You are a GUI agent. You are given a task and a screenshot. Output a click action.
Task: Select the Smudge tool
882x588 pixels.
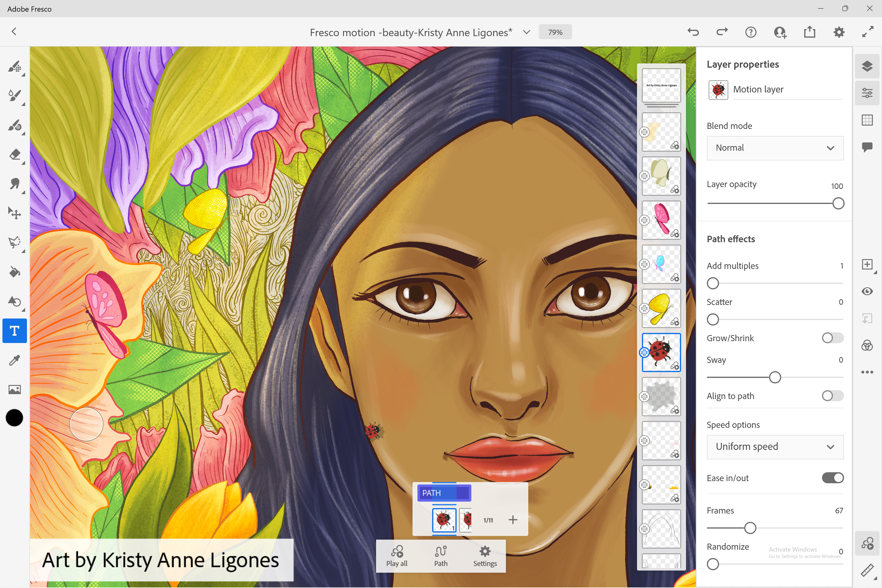tap(15, 184)
